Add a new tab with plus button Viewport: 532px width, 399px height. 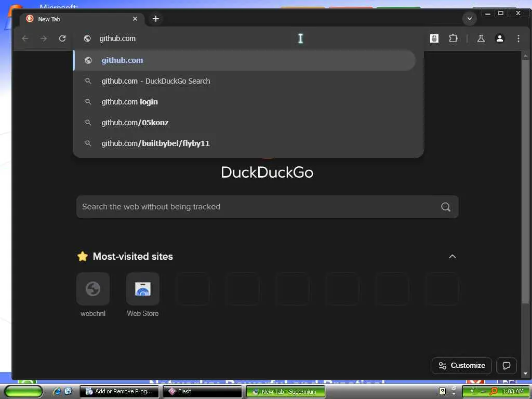point(156,19)
